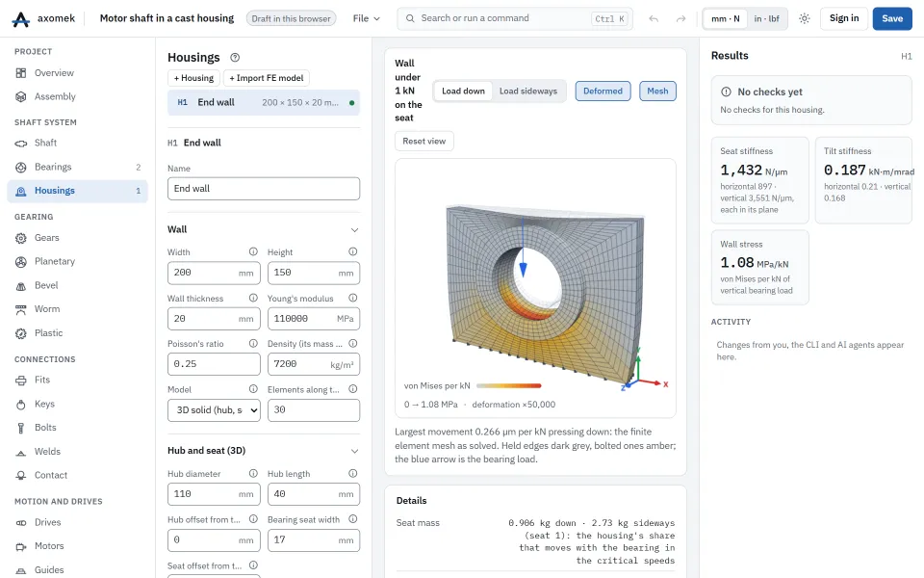The image size is (924, 578).
Task: Toggle the Mesh display button
Action: 657,91
